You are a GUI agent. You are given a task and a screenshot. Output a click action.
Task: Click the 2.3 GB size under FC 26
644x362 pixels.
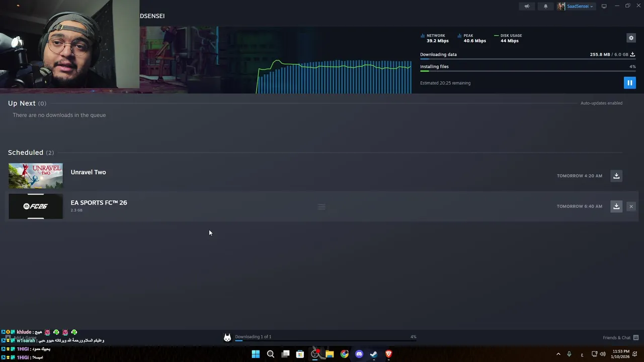tap(76, 210)
